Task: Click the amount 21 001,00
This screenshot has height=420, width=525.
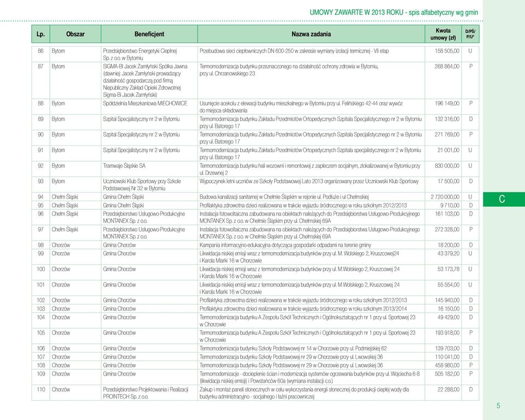Action: [448, 150]
